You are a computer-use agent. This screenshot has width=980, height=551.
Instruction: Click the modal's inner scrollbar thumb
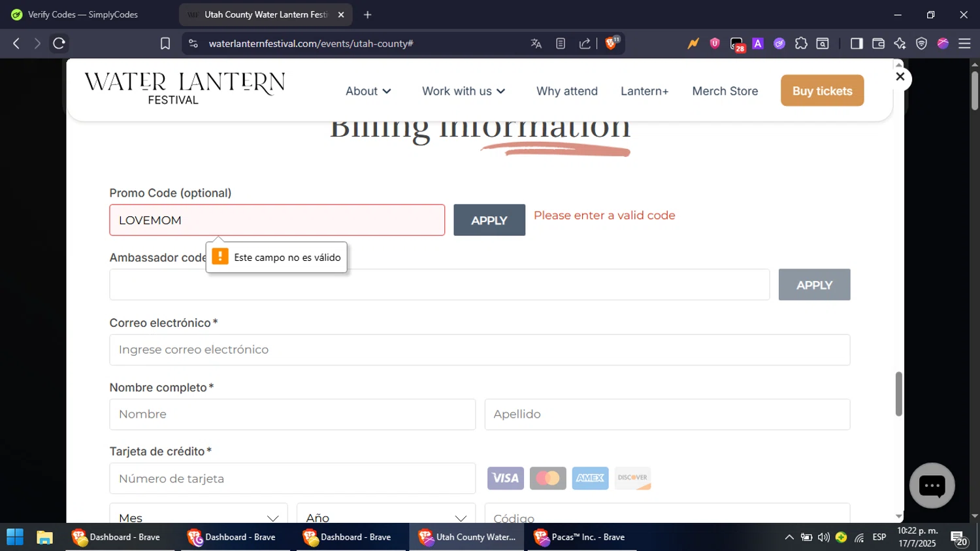899,394
